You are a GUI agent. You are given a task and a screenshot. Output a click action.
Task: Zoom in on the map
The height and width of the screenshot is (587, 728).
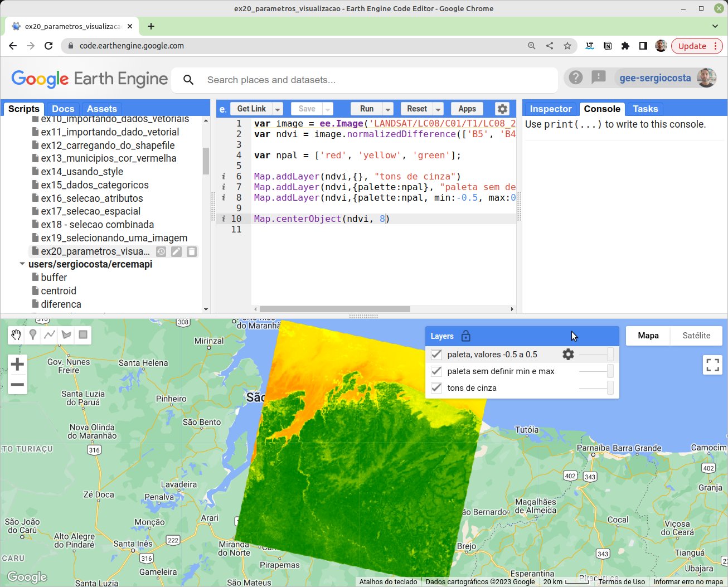click(18, 365)
